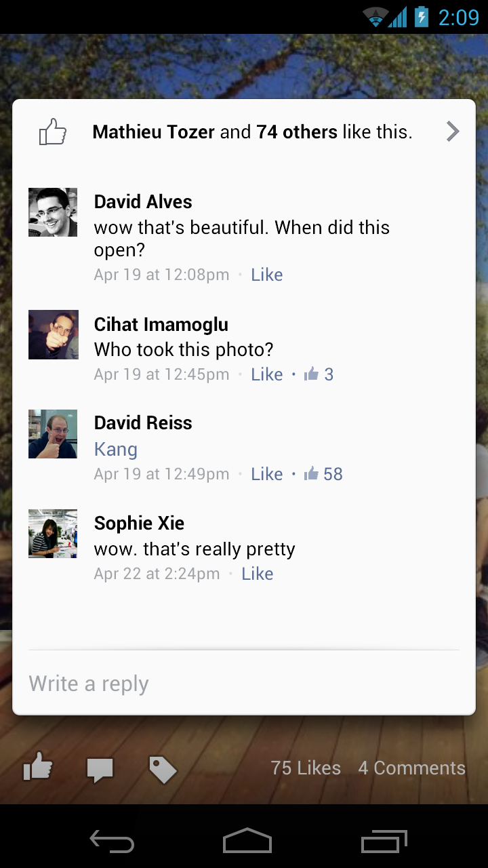Tap thumbs-up icon beside Mathieu Tozer

tap(53, 132)
